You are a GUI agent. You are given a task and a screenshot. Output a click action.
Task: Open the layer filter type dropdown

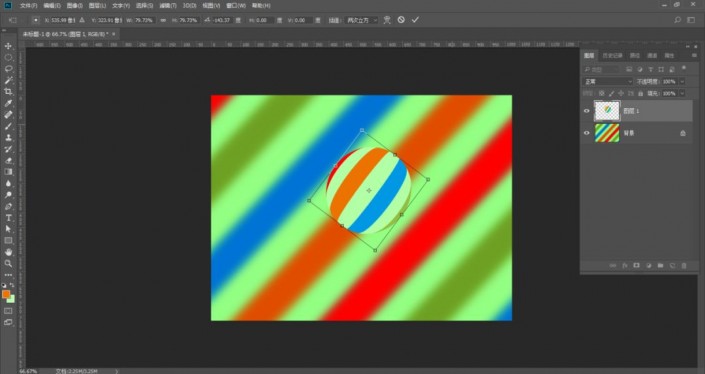click(x=601, y=70)
